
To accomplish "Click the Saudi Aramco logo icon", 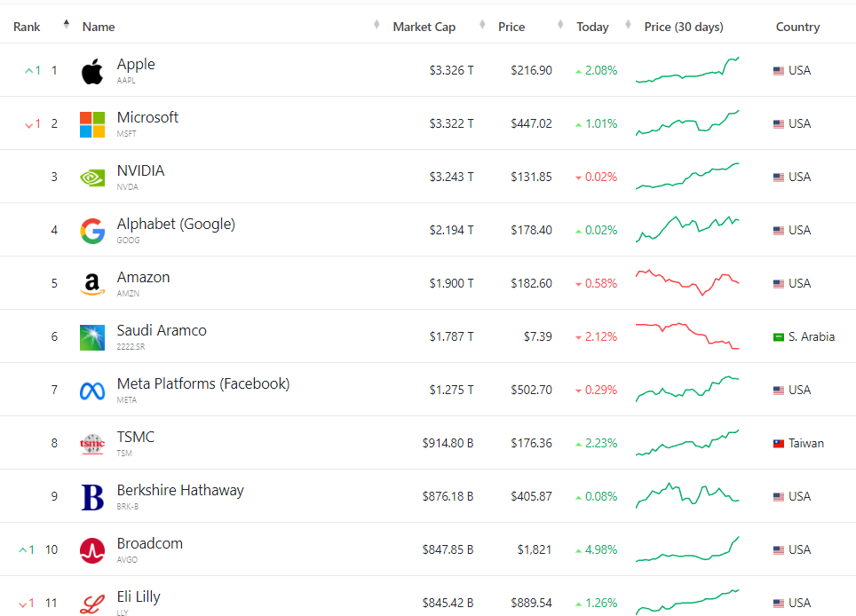I will 92,337.
